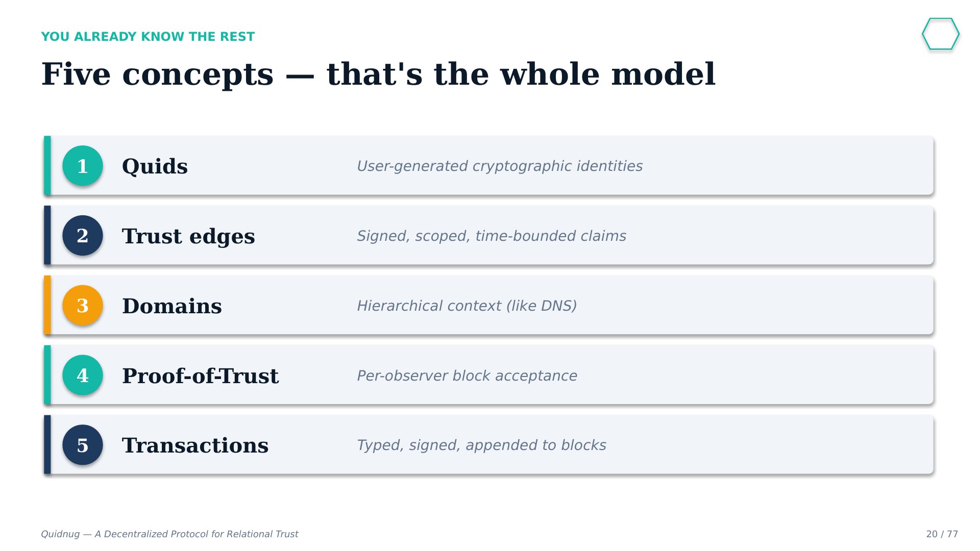Click the slide title Five concepts
Viewport: 980px width, 551px height.
[378, 74]
